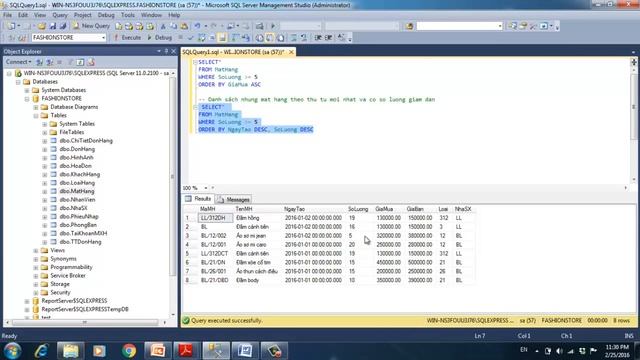Open the Debug menu
Screen dimensions: 640x360
click(106, 15)
